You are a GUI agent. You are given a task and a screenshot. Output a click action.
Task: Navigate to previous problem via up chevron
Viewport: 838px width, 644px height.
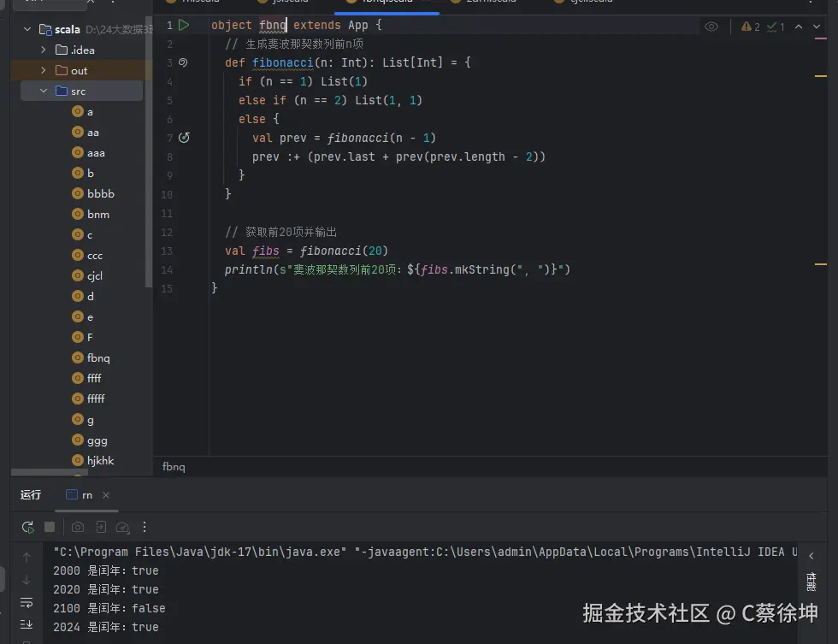click(x=798, y=27)
